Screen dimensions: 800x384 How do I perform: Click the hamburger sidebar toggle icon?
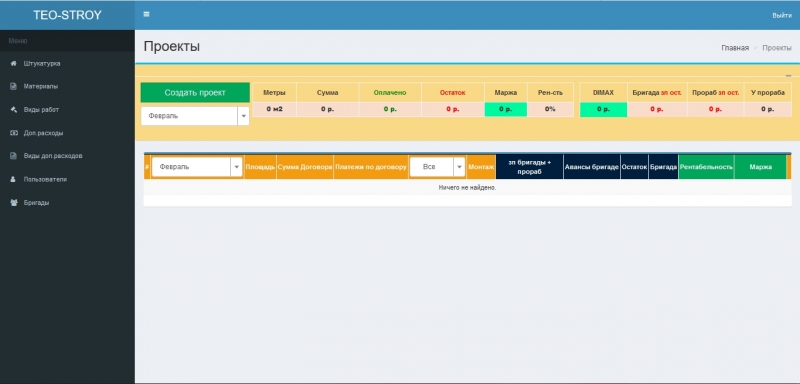tap(146, 15)
